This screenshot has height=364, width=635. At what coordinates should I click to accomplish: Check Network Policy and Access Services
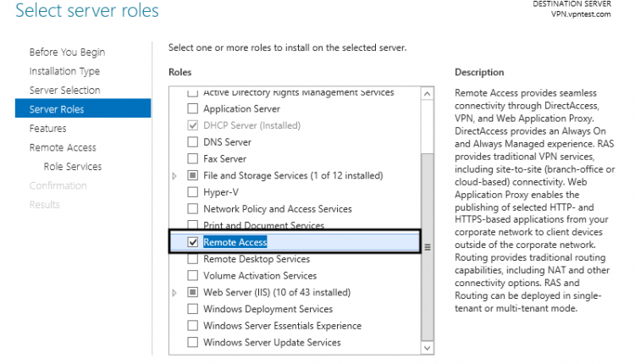coord(192,209)
